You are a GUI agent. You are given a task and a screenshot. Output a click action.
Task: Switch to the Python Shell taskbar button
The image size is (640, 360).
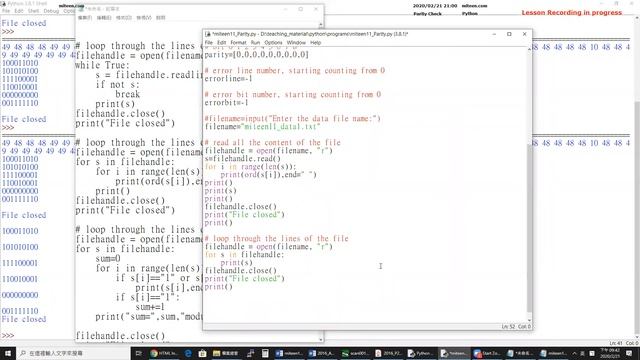(x=422, y=353)
